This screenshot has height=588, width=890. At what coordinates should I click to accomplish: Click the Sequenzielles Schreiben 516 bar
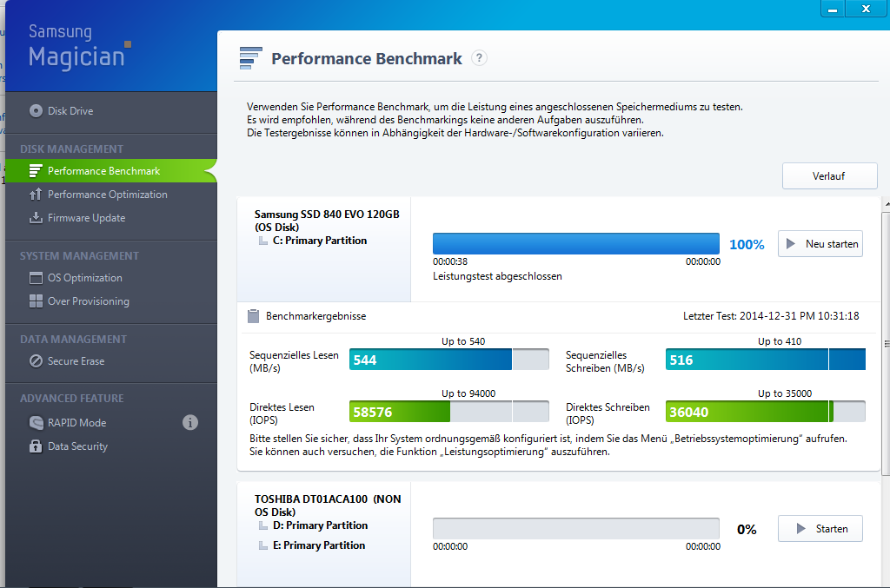click(766, 360)
